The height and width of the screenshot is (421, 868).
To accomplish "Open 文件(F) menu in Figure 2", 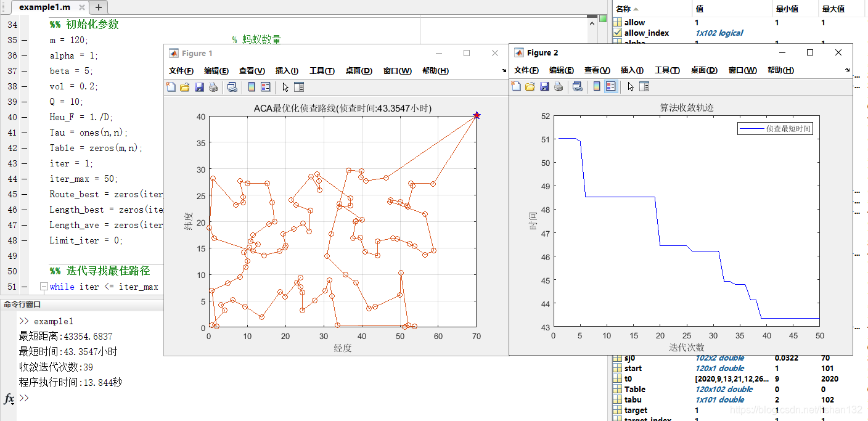I will tap(526, 70).
